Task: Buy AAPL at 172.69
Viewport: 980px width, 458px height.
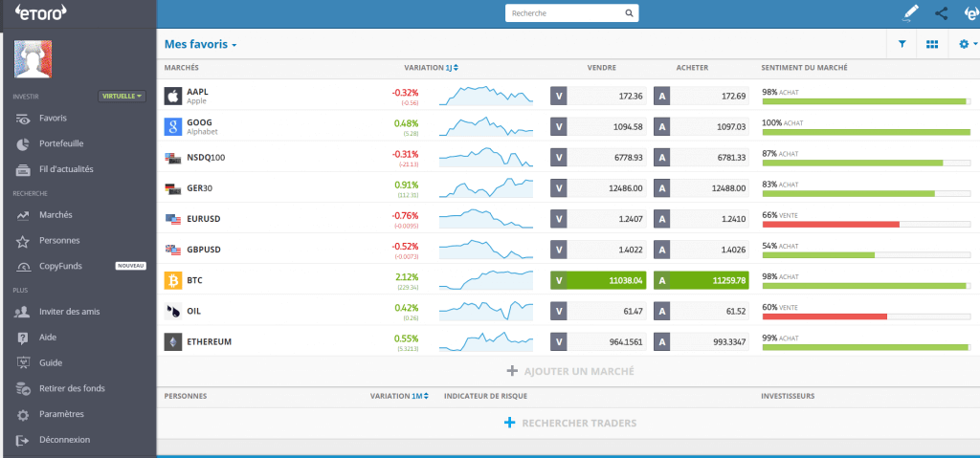Action: 702,96
